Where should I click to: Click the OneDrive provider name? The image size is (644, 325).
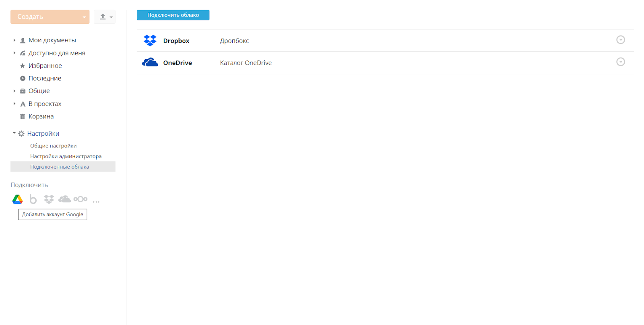pyautogui.click(x=178, y=63)
